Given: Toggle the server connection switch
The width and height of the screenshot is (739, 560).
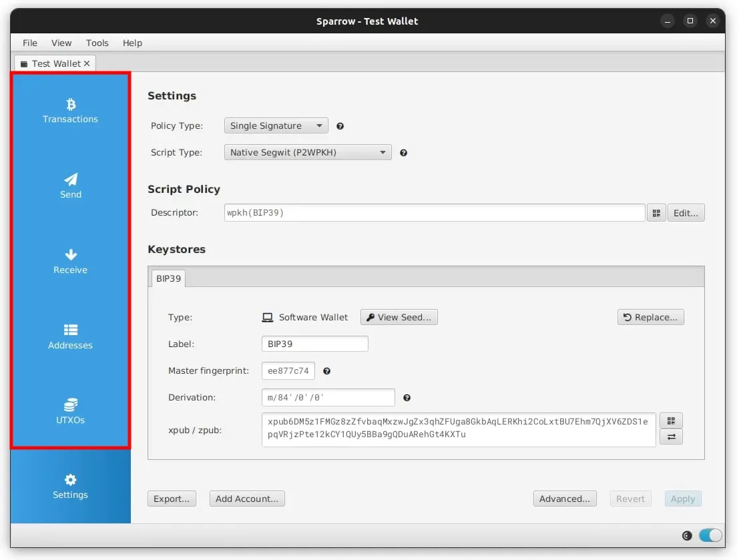Looking at the screenshot, I should 710,535.
